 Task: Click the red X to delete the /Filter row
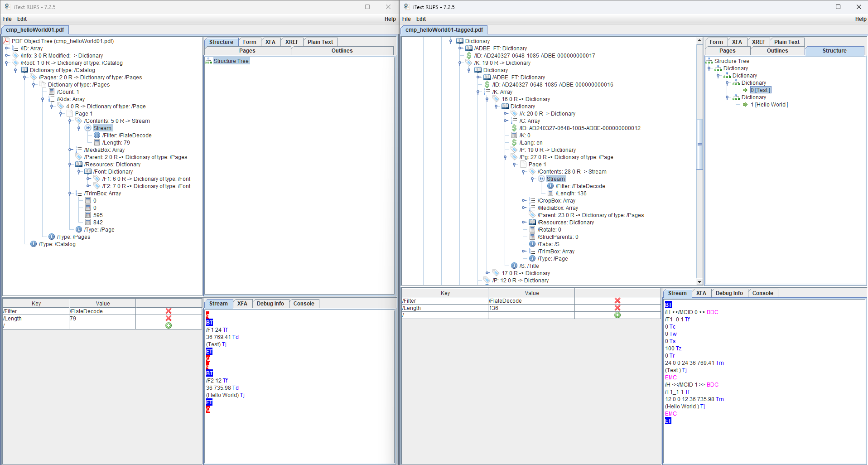pyautogui.click(x=169, y=311)
